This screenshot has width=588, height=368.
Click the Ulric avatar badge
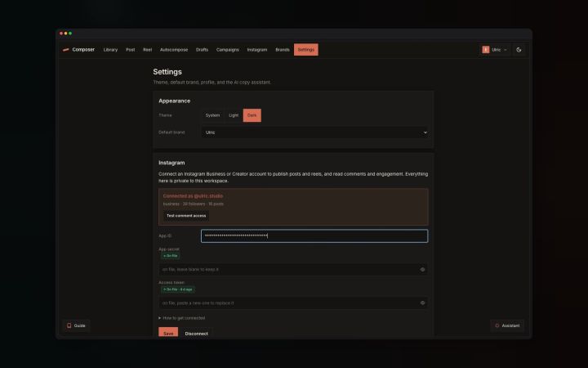[486, 50]
